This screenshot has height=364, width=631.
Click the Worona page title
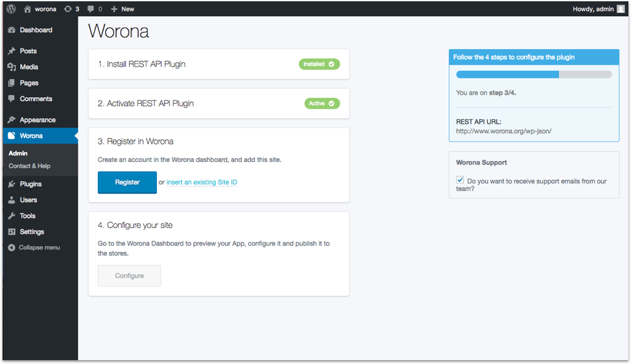click(x=119, y=31)
